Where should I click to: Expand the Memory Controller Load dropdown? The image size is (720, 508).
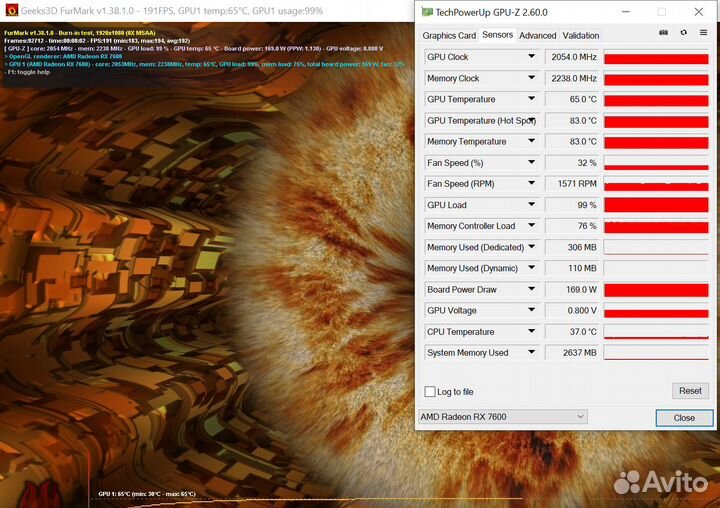pyautogui.click(x=532, y=226)
